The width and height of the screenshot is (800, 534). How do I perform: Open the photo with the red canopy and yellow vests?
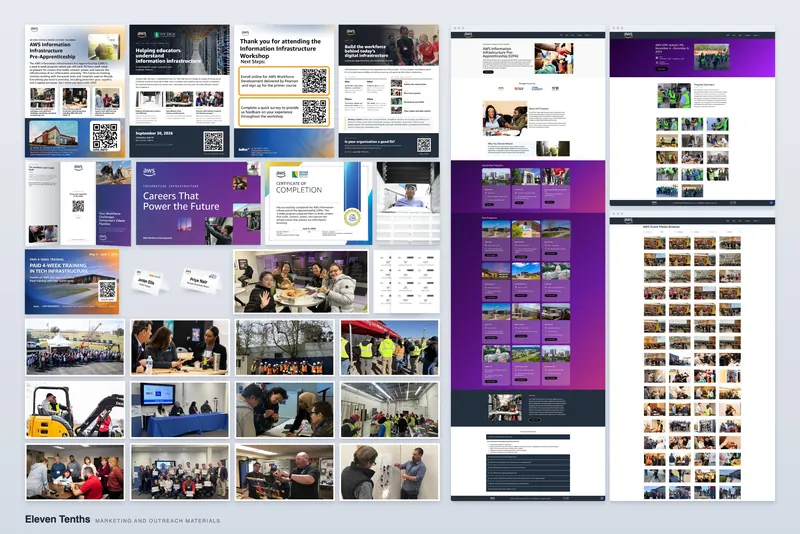pyautogui.click(x=390, y=347)
